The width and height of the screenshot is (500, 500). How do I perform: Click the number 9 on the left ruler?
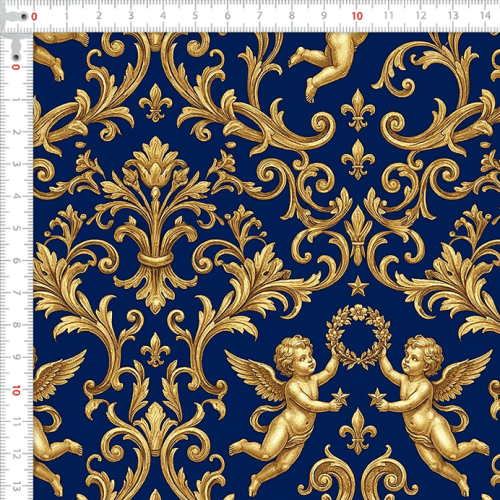[x=16, y=357]
